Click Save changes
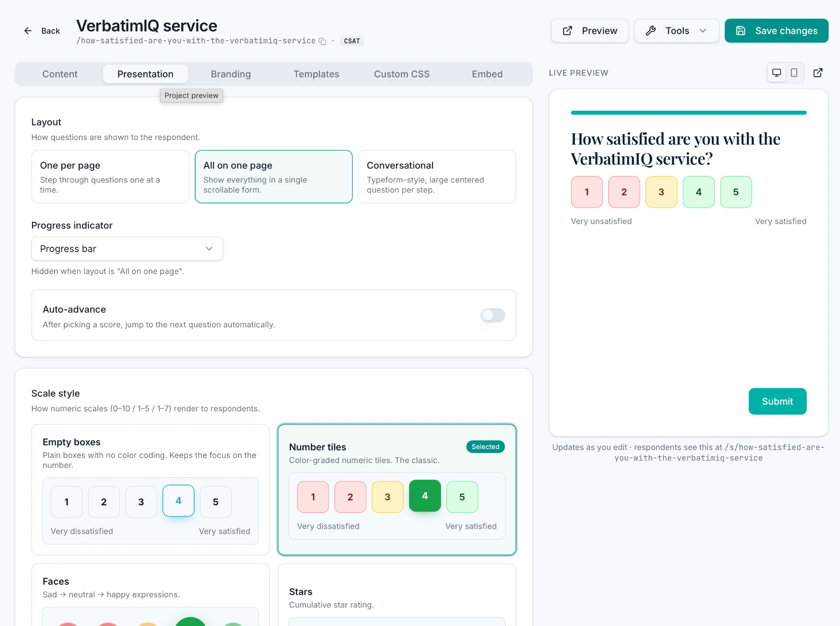Image resolution: width=840 pixels, height=626 pixels. tap(777, 31)
